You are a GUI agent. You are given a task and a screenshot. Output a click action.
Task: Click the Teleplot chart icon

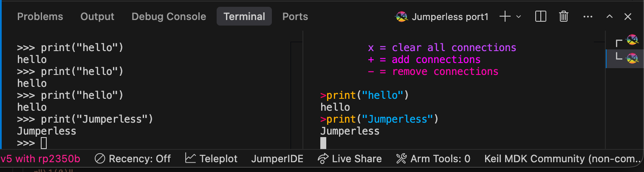click(x=191, y=159)
